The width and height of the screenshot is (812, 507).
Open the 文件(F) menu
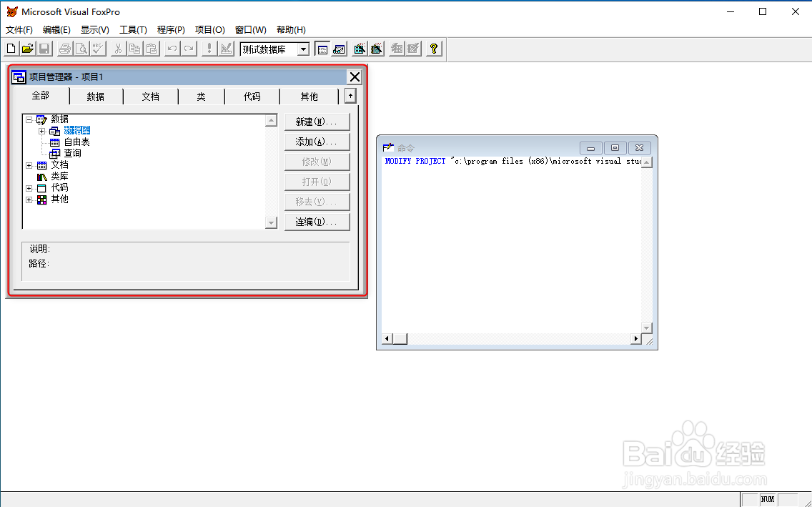pyautogui.click(x=19, y=30)
